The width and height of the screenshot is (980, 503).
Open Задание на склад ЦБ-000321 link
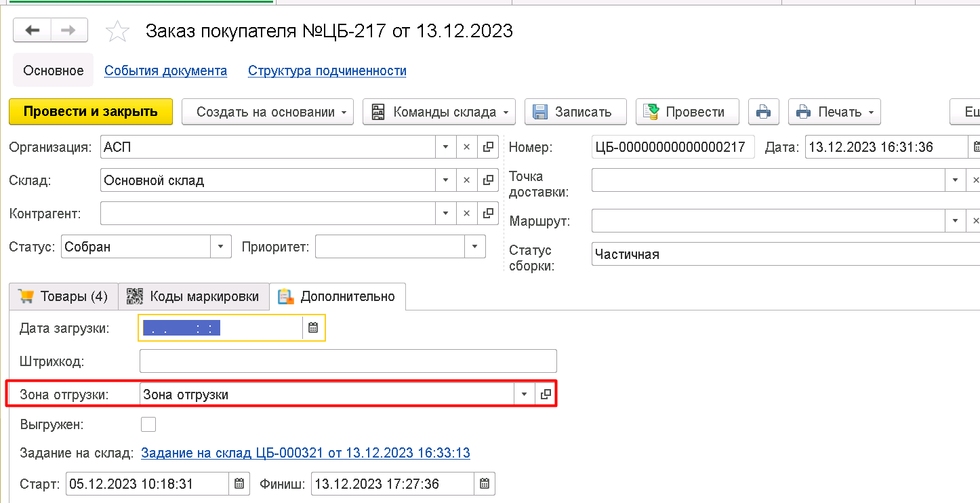[x=306, y=453]
